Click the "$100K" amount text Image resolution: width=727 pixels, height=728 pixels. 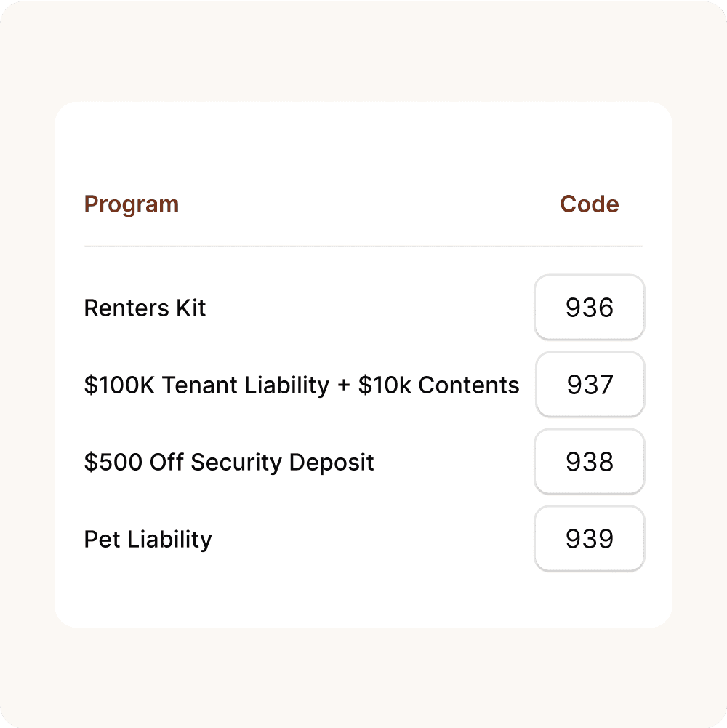[x=119, y=385]
